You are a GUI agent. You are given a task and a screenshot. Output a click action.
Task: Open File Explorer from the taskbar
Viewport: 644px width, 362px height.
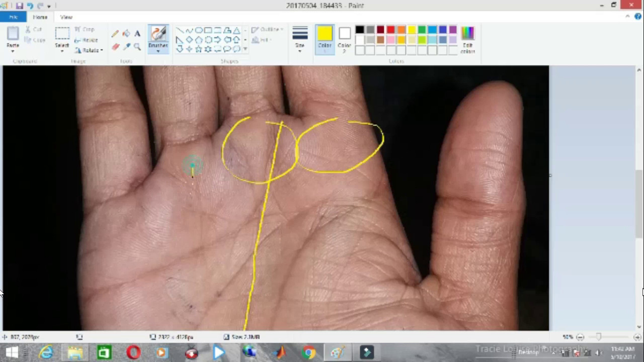(x=75, y=352)
